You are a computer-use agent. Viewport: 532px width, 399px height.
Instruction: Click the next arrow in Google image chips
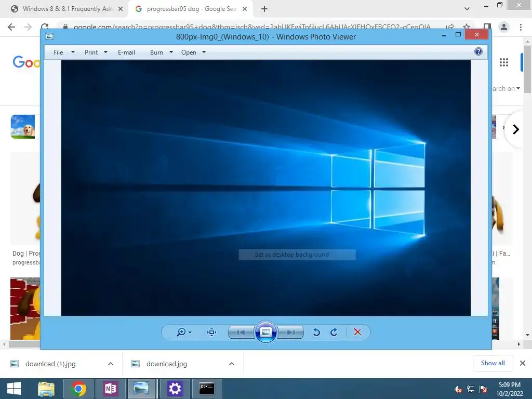(515, 129)
